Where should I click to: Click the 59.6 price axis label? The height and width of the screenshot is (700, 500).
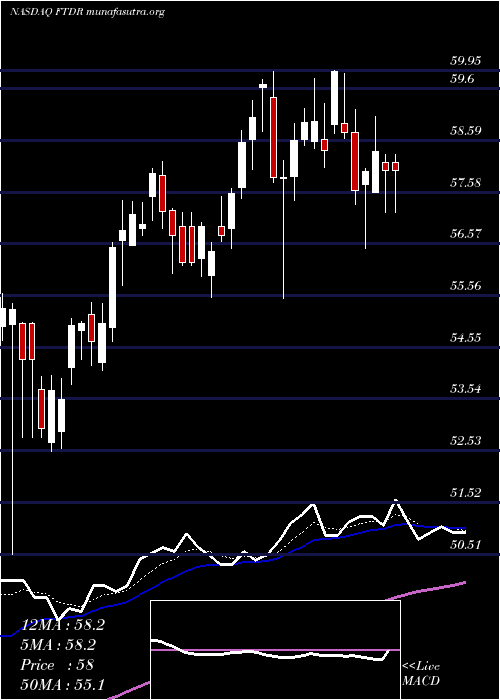point(462,79)
